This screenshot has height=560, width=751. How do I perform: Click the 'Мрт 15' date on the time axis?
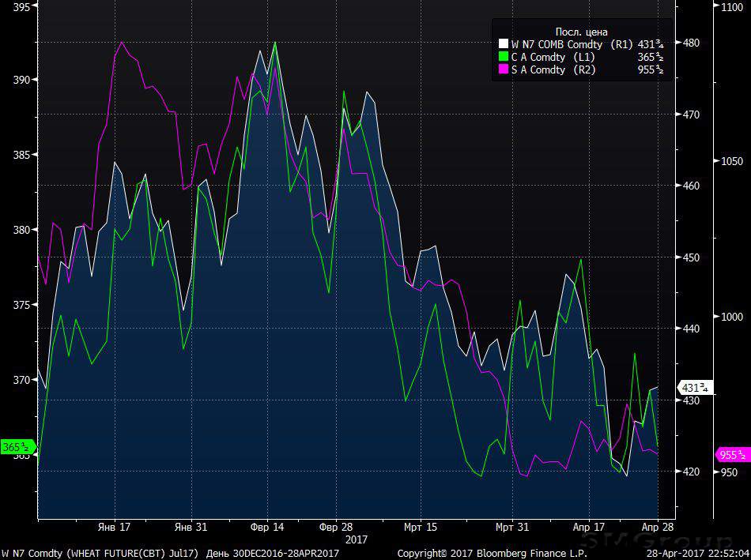(x=420, y=527)
